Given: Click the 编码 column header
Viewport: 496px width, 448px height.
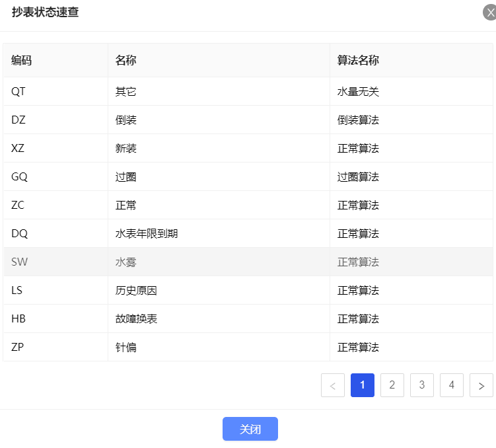Looking at the screenshot, I should 55,60.
